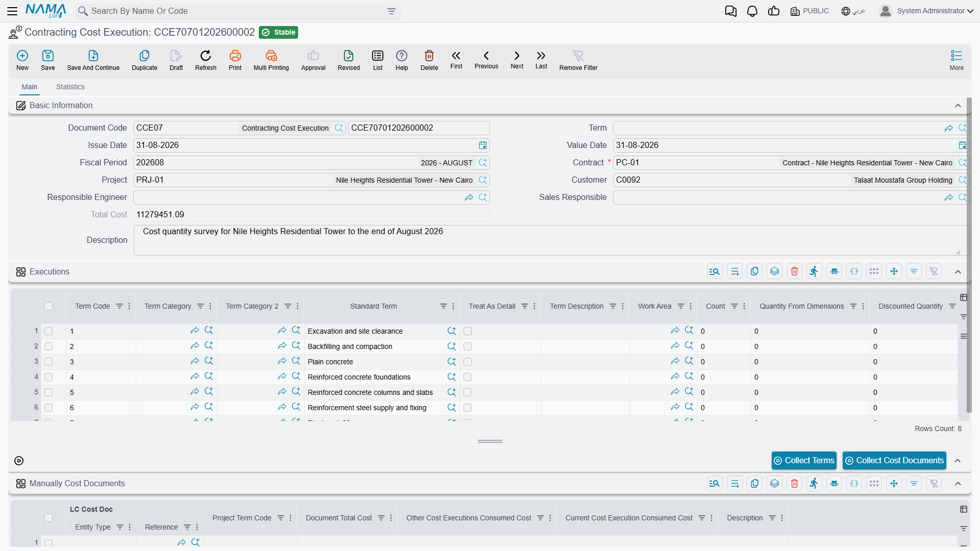Select checkbox for Backfilling and compaction row
Viewport: 980px width, 551px height.
click(x=48, y=346)
